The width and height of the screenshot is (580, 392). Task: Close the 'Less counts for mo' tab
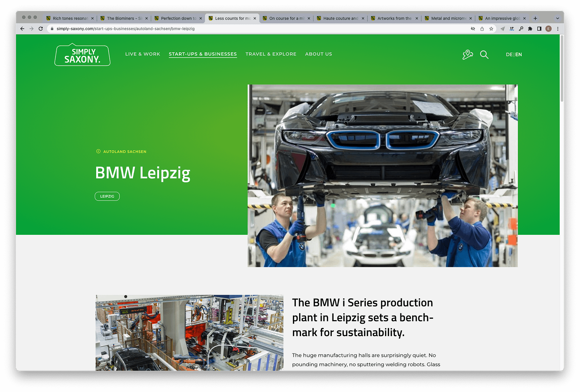click(254, 18)
